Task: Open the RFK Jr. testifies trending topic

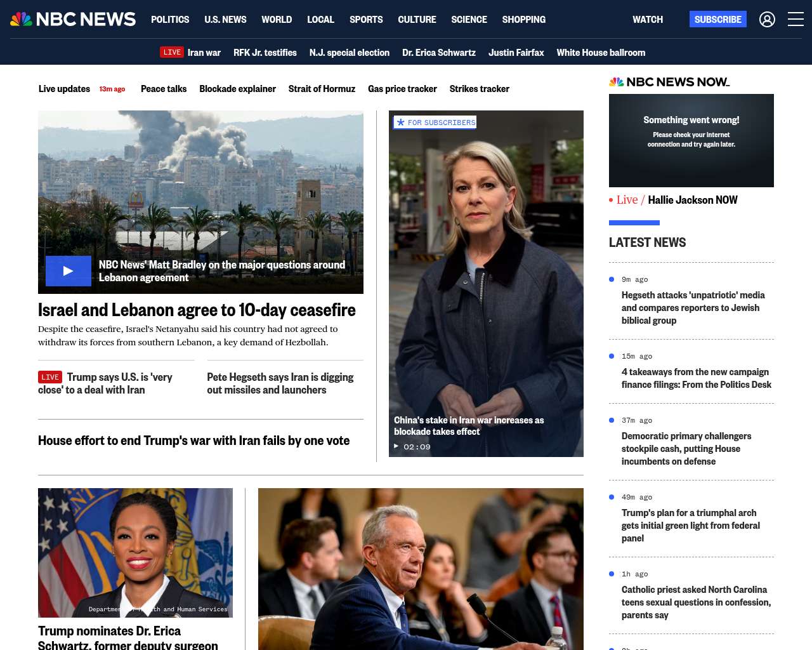Action: pyautogui.click(x=265, y=53)
